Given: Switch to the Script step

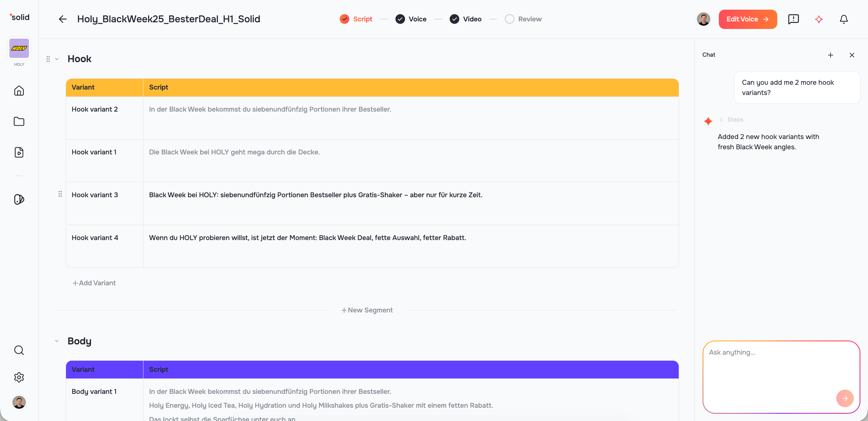Looking at the screenshot, I should 356,19.
